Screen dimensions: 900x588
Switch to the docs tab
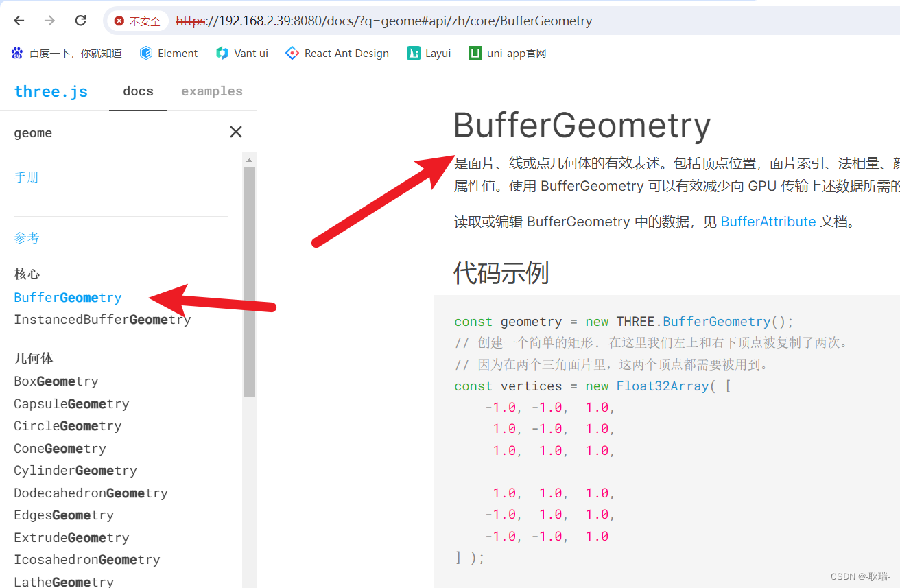[138, 91]
